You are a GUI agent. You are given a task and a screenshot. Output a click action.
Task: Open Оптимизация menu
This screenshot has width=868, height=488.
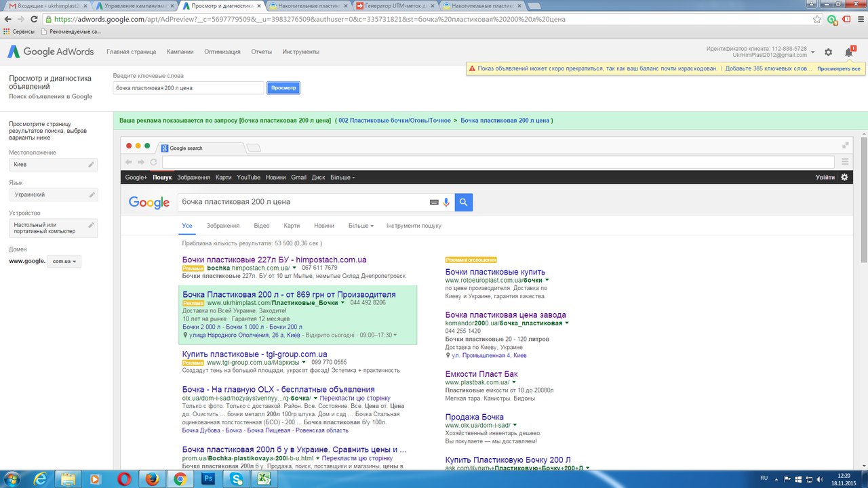[222, 52]
